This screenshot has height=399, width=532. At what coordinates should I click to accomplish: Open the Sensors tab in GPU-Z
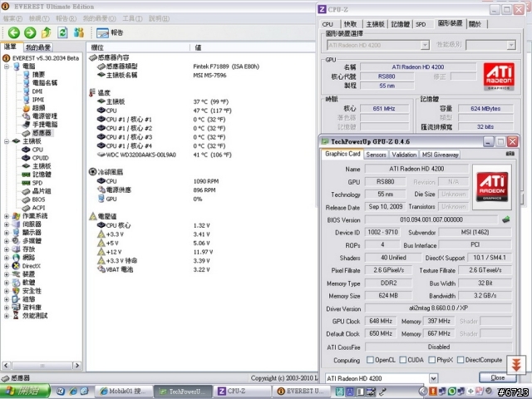(376, 155)
